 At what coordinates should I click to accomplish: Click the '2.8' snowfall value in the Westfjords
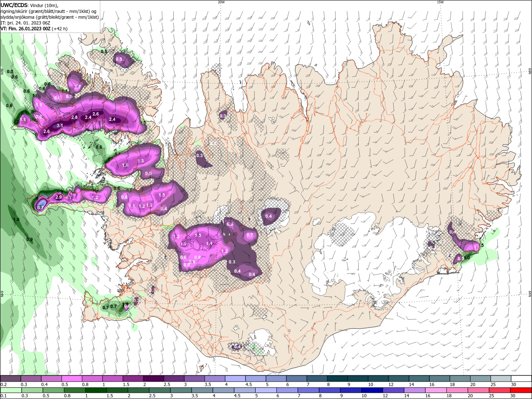click(x=74, y=118)
